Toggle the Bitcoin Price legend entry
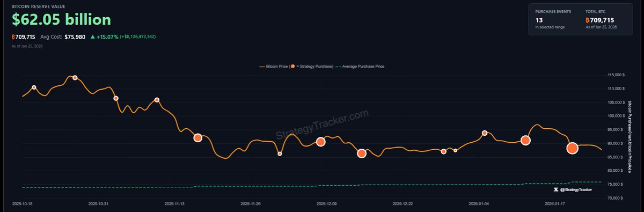The image size is (644, 212). [x=297, y=67]
